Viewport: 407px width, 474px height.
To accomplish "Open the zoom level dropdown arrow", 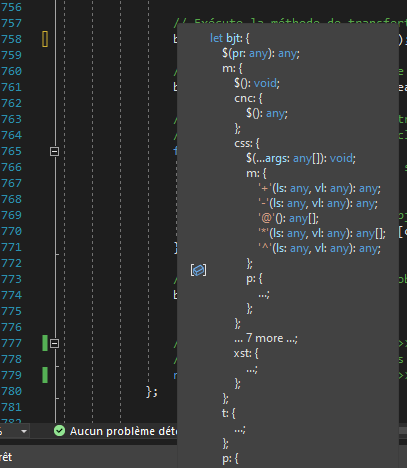I will (24, 431).
